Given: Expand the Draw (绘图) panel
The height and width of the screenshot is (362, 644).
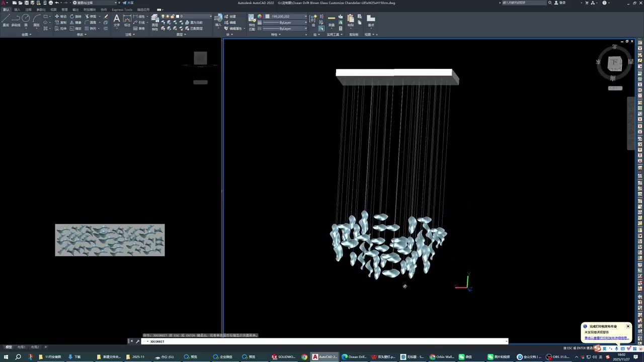Looking at the screenshot, I should pos(26,35).
